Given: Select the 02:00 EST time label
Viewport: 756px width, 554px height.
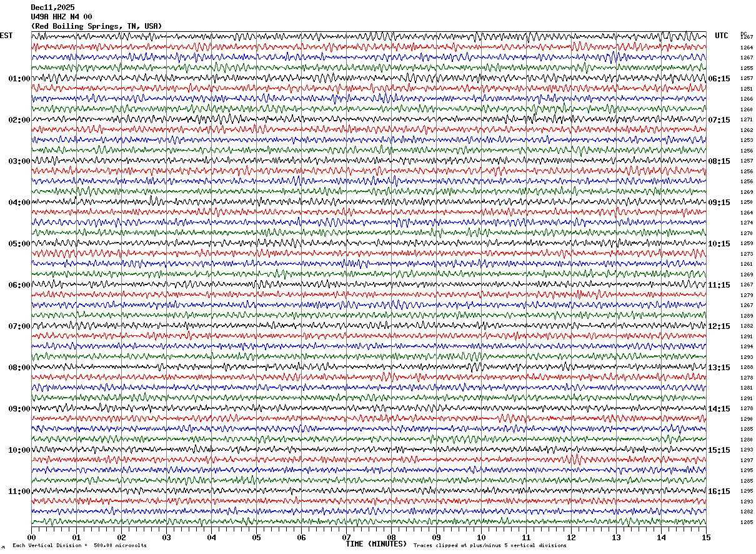Looking at the screenshot, I should [19, 120].
